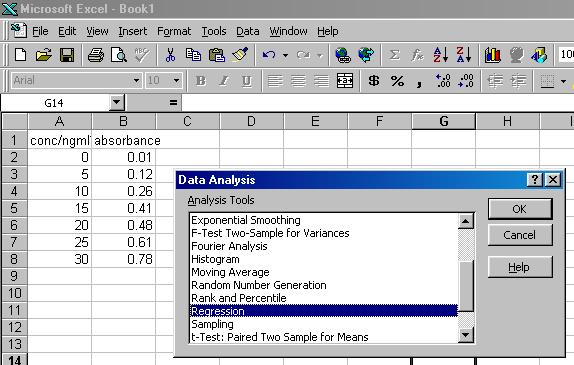Click the Undo arrow icon
574x365 pixels.
coord(269,55)
